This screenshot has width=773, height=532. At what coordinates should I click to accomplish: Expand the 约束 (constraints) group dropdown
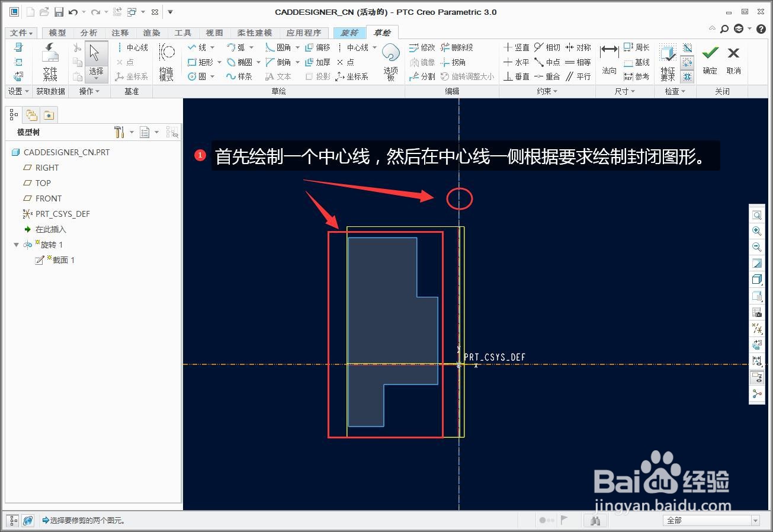[547, 91]
